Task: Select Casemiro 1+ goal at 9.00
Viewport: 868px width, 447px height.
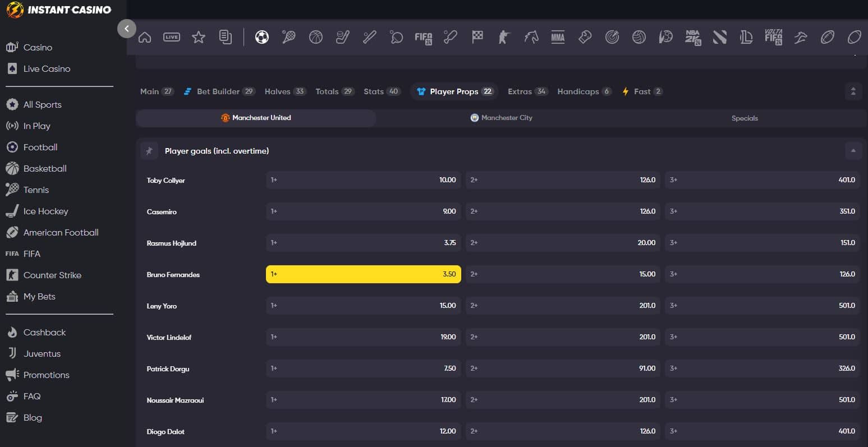Action: [364, 211]
